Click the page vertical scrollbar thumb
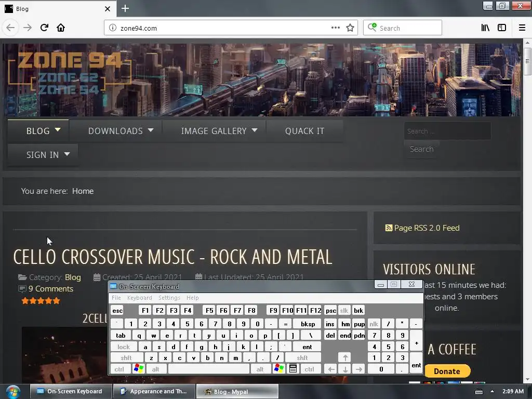 click(x=527, y=61)
